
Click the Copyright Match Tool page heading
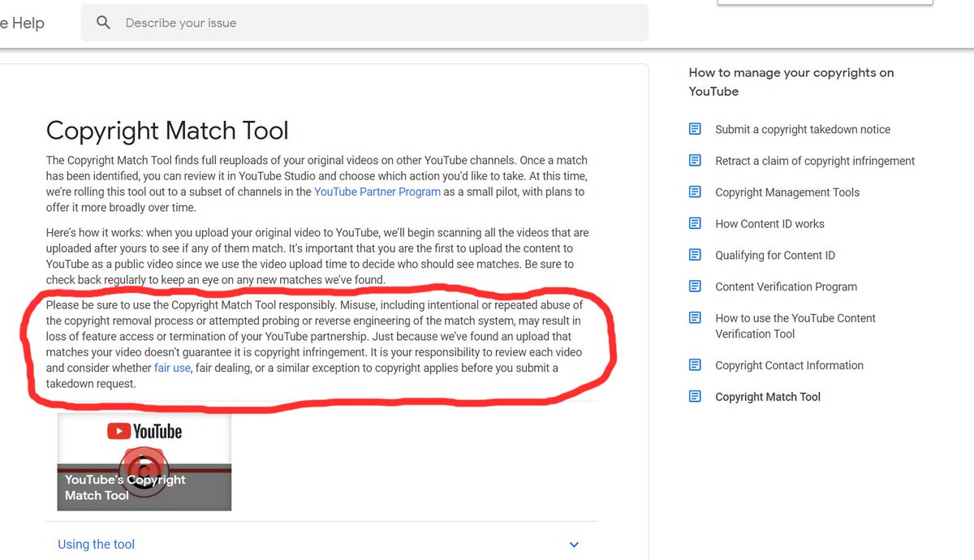pos(167,131)
